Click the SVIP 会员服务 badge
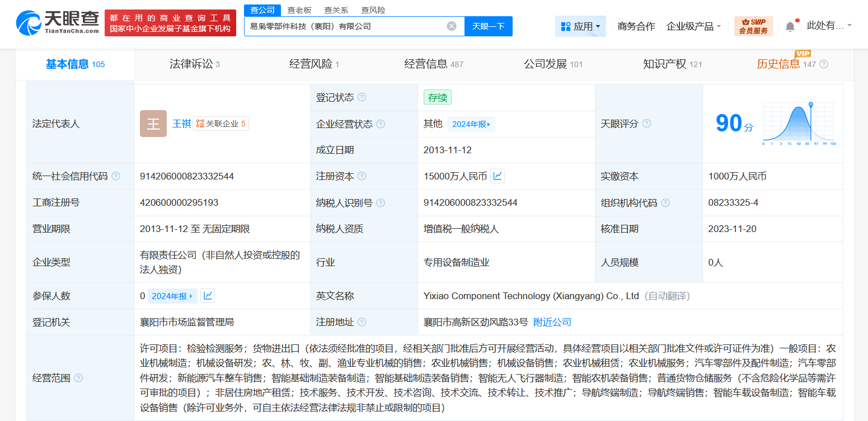This screenshot has height=421, width=868. 753,26
